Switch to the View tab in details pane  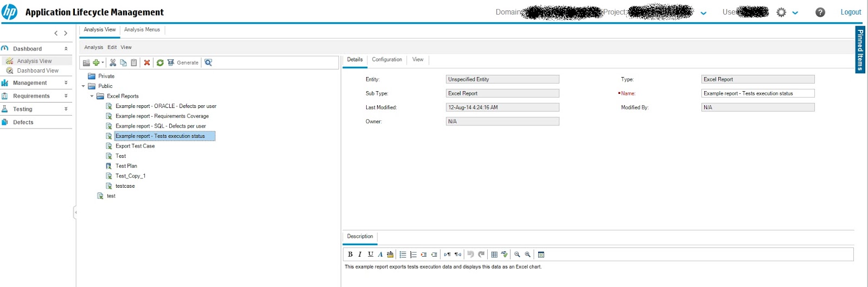point(418,60)
